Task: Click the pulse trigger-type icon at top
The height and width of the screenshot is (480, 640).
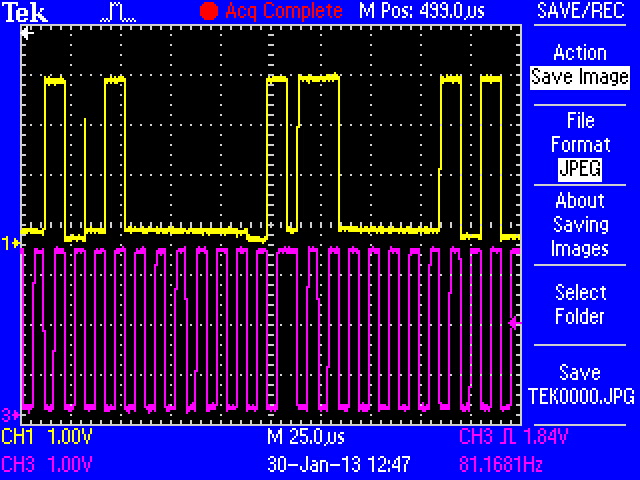Action: tap(118, 11)
